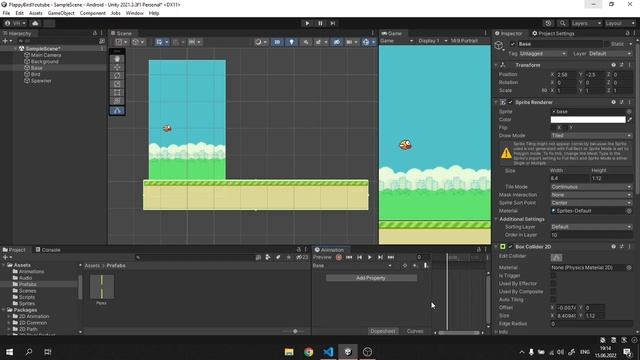Click the Add Property button
Image resolution: width=640 pixels, height=360 pixels.
371,278
